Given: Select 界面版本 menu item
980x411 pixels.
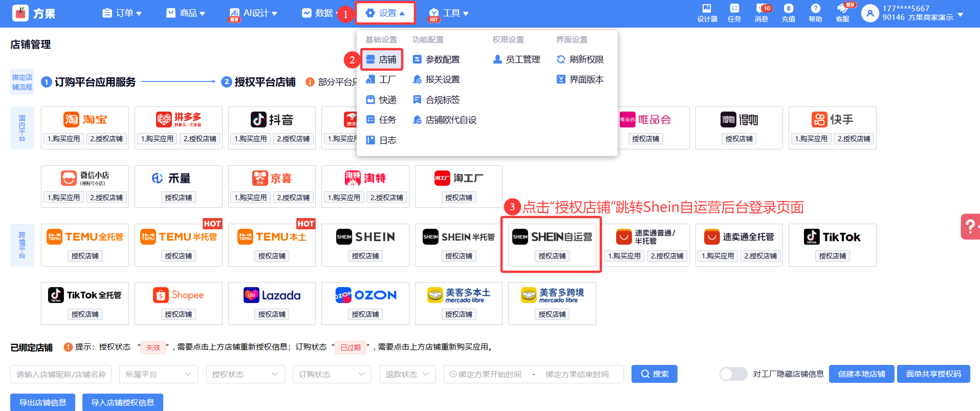Looking at the screenshot, I should pos(580,79).
